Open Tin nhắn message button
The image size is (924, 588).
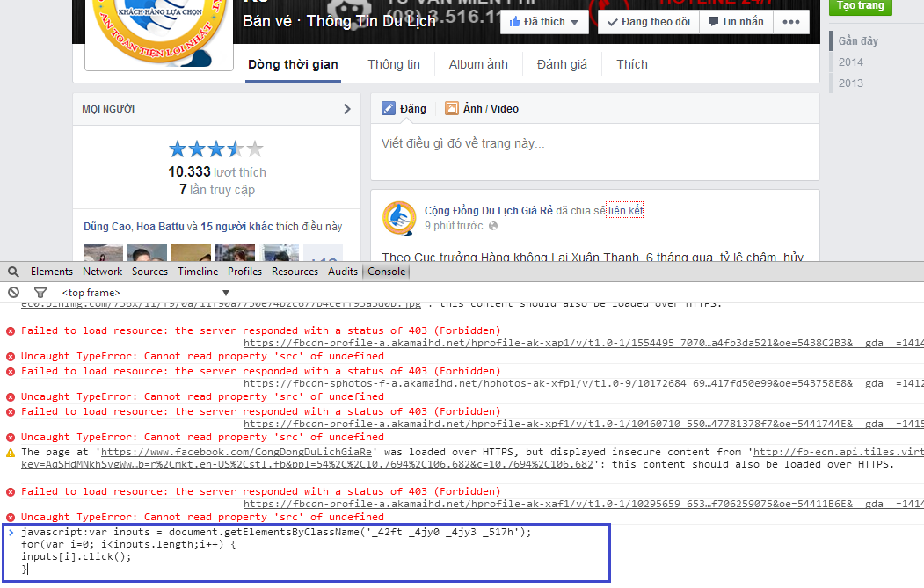click(x=736, y=22)
